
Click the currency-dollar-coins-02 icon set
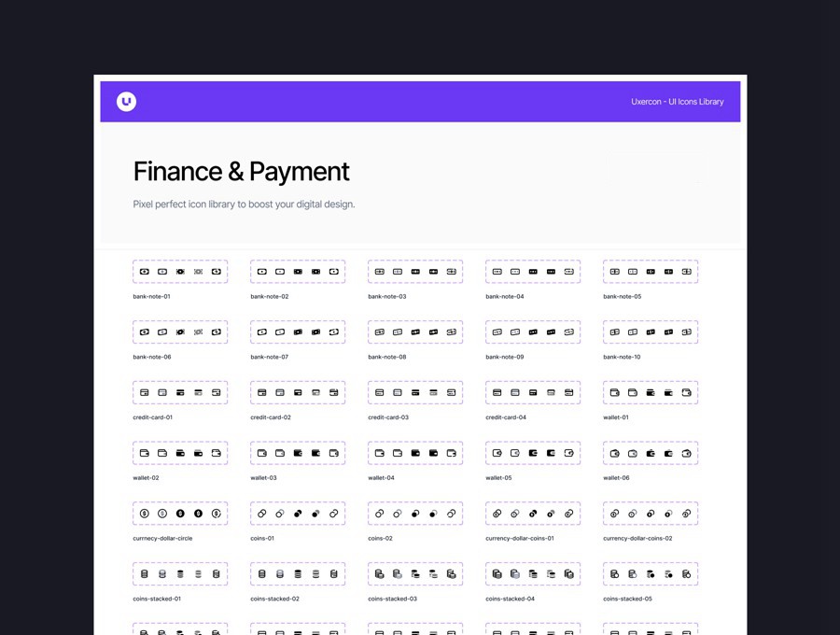pyautogui.click(x=650, y=513)
